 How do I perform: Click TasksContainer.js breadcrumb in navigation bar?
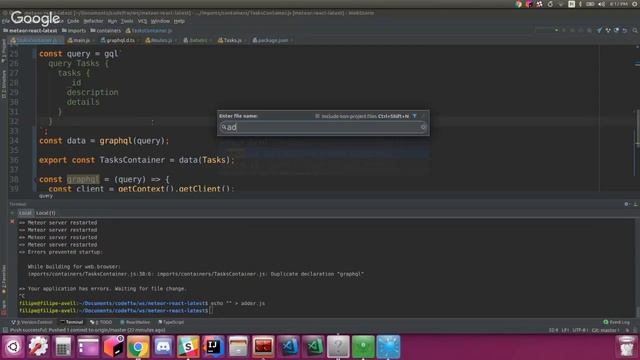pyautogui.click(x=149, y=31)
